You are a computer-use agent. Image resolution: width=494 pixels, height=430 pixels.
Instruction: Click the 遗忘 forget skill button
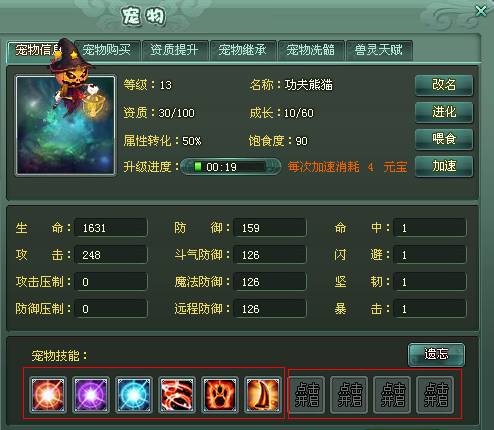coord(436,355)
